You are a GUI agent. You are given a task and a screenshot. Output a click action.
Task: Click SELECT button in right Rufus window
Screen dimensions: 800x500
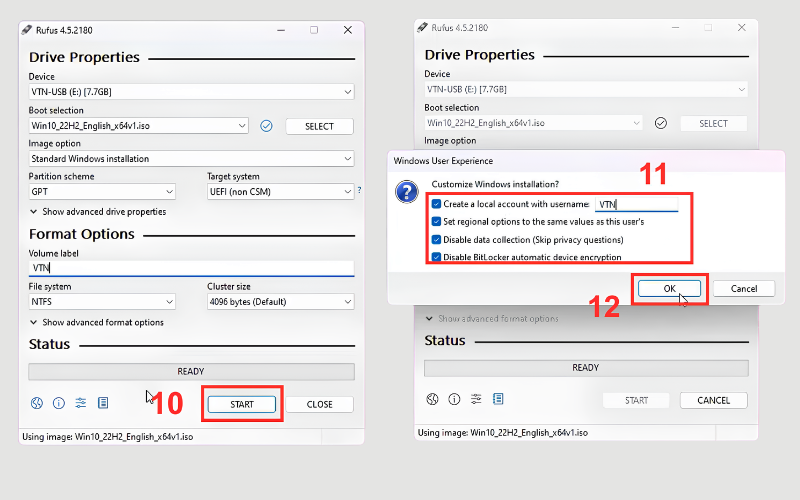coord(713,123)
